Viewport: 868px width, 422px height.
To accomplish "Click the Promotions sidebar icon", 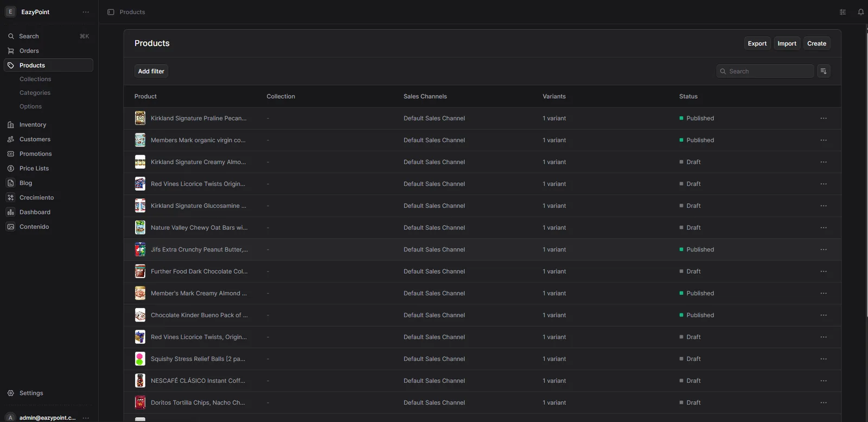I will pyautogui.click(x=10, y=154).
